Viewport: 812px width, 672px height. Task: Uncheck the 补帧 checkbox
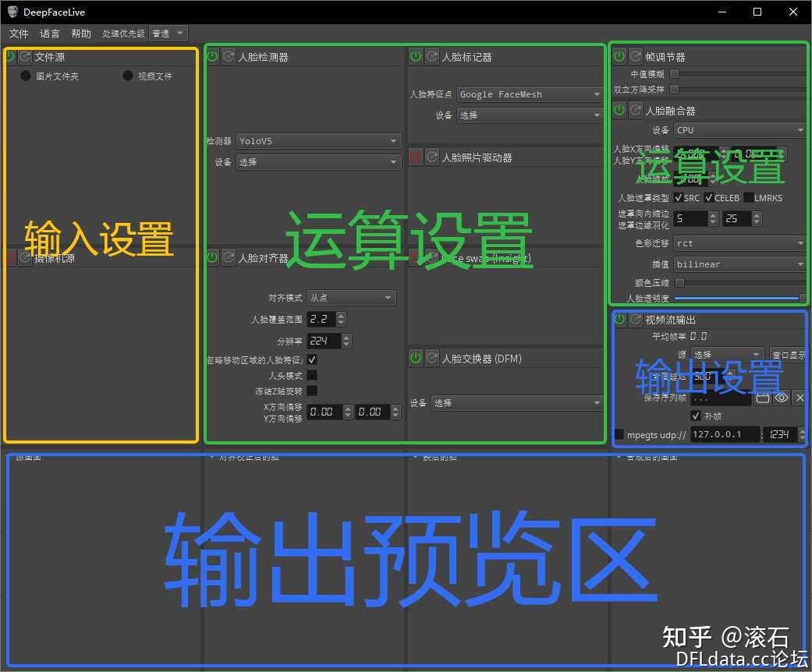coord(696,416)
